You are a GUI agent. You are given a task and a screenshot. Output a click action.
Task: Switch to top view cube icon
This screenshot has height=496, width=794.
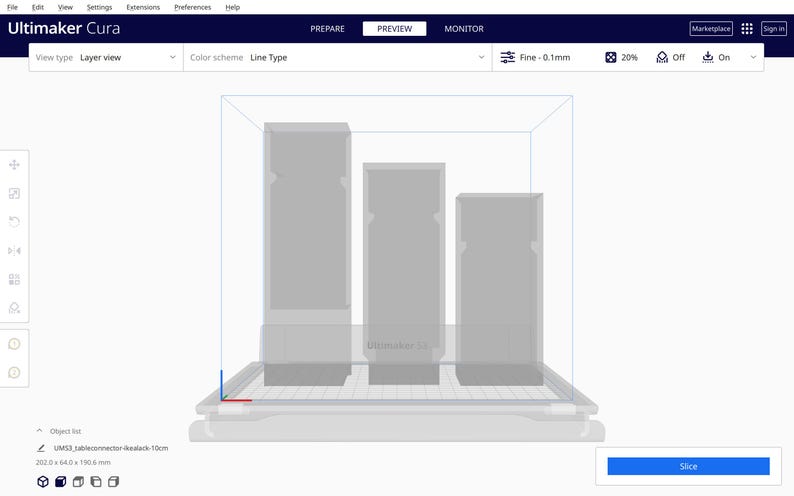(78, 481)
